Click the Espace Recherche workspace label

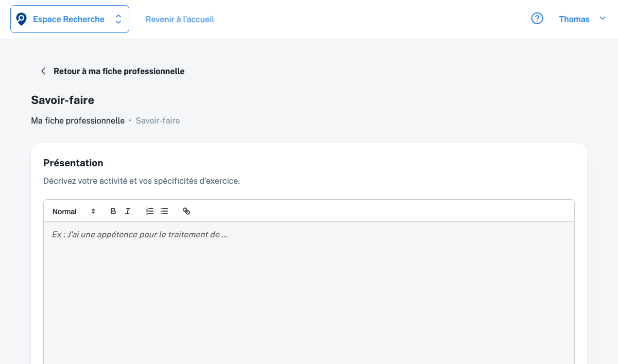[x=68, y=19]
